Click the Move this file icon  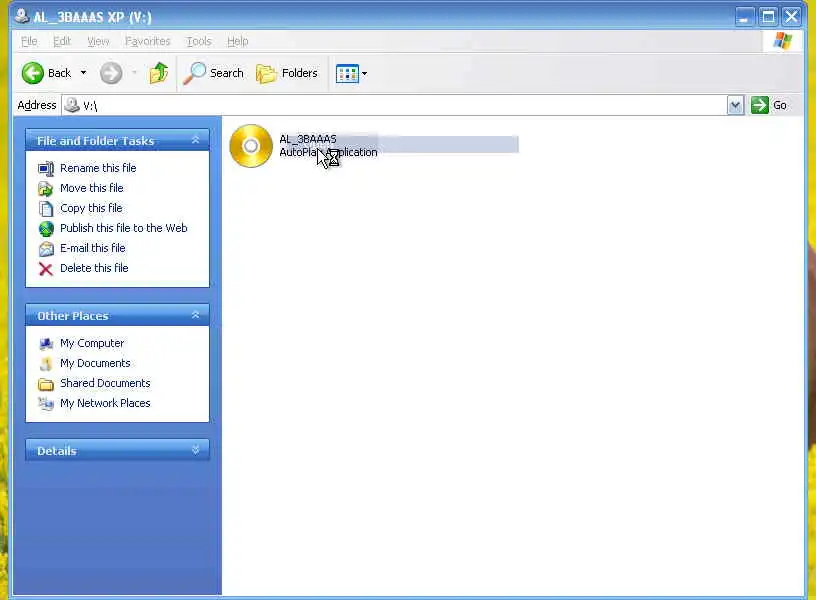click(46, 188)
